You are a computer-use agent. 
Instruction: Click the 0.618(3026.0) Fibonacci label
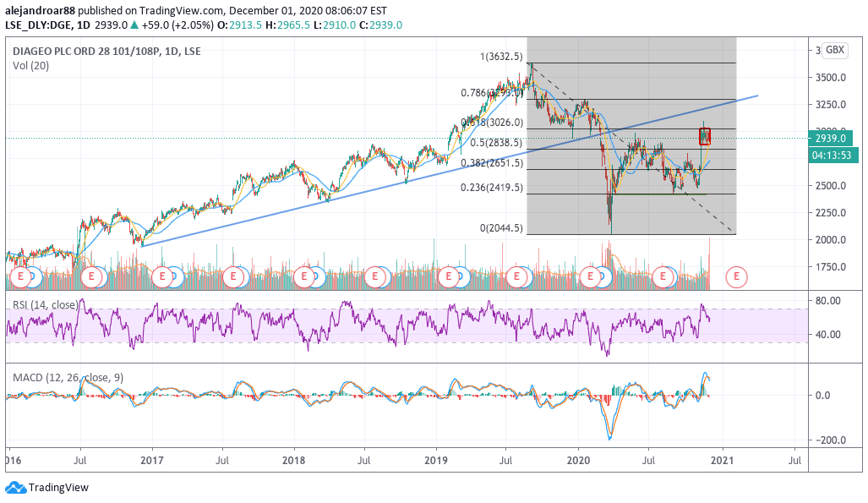[x=492, y=123]
